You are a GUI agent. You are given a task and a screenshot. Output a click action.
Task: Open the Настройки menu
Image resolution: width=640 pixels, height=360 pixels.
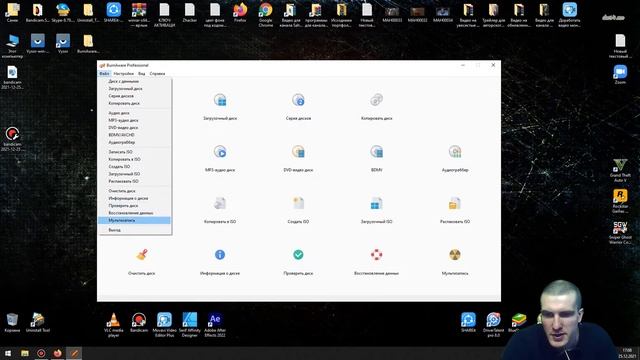click(124, 73)
